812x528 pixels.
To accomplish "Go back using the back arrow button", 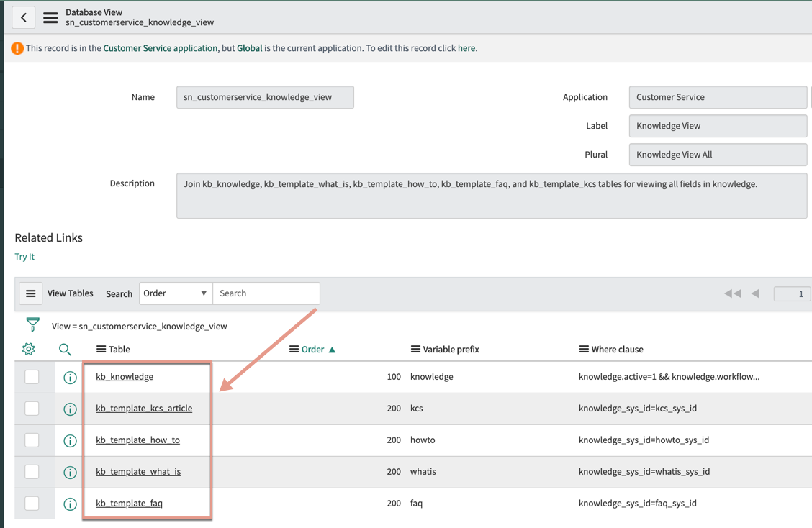I will click(23, 17).
